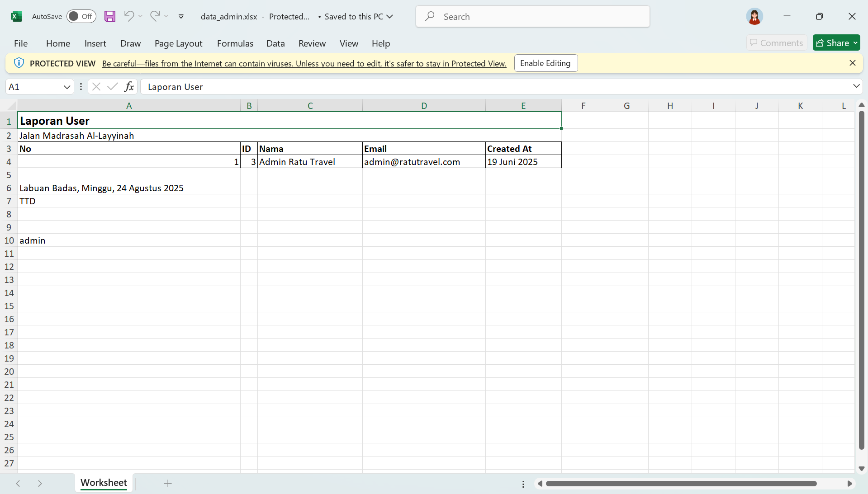Expand the 'Saved to this PC' dropdown
The image size is (868, 494).
(390, 16)
